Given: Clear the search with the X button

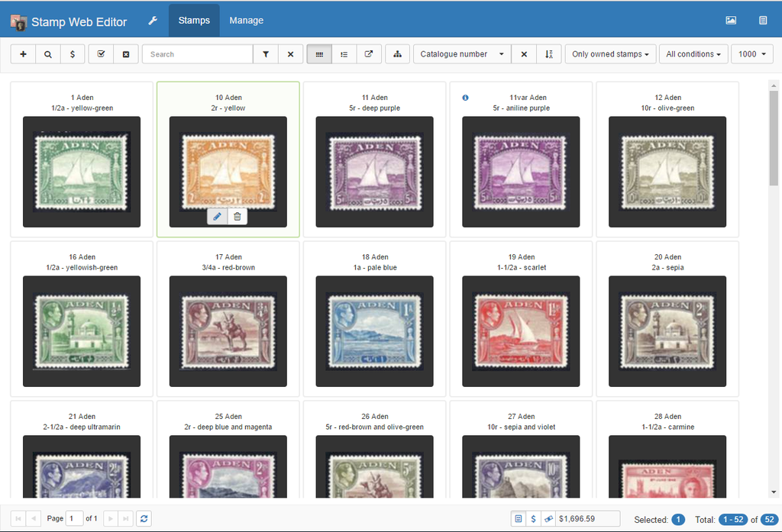Looking at the screenshot, I should (x=290, y=54).
